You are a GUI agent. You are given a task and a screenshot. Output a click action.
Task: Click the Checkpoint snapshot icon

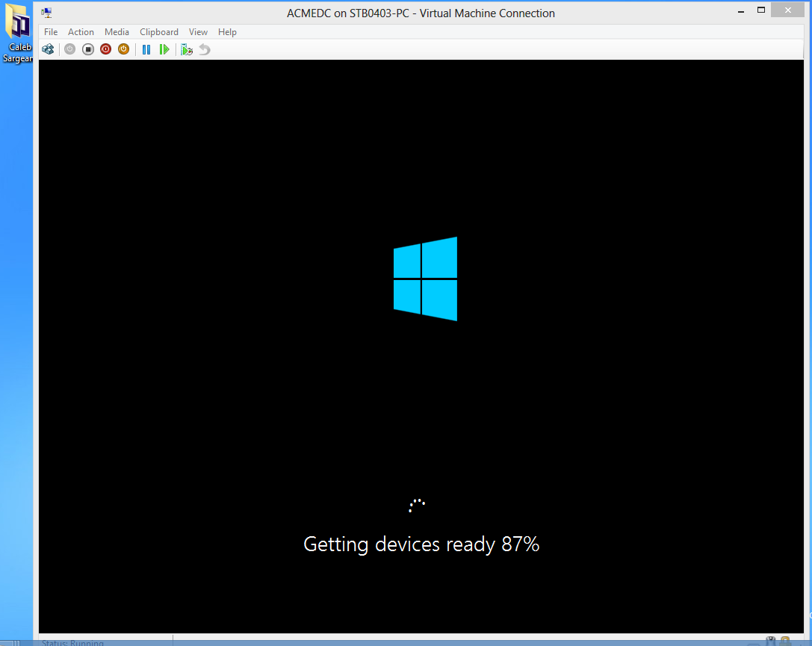(187, 49)
